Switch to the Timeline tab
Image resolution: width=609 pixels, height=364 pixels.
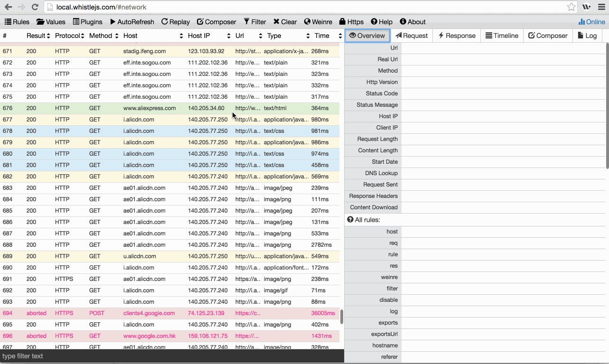pyautogui.click(x=502, y=36)
